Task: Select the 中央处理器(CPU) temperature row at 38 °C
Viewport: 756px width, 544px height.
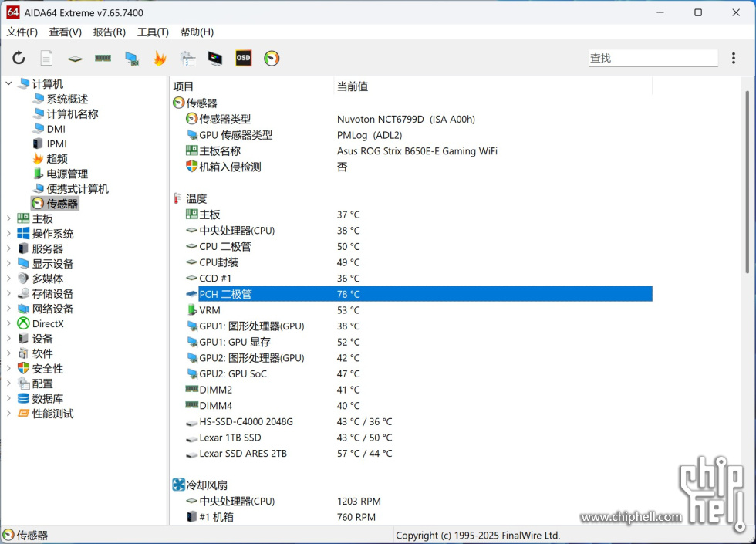Action: click(x=418, y=230)
